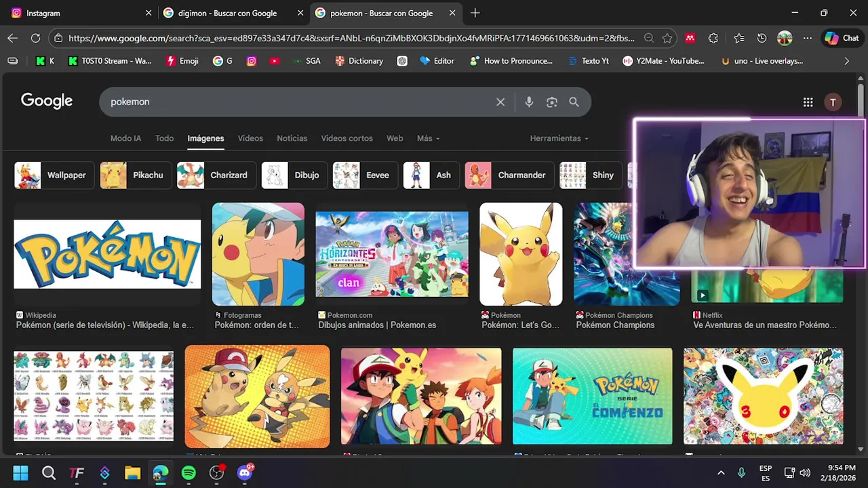Open Copilot Chat button
Screen dimensions: 868x488
tap(841, 38)
